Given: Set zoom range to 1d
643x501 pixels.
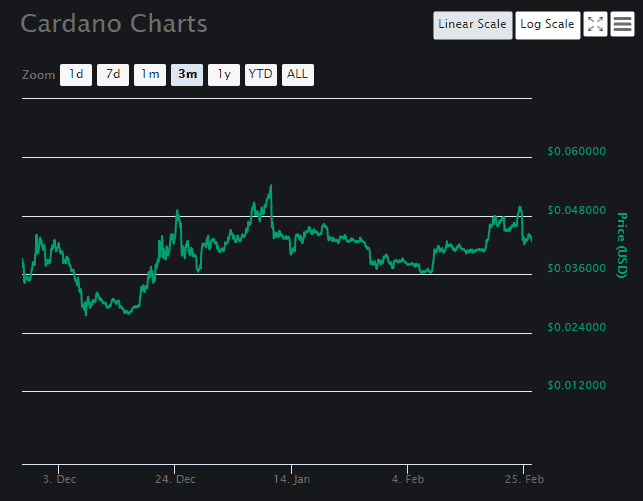Looking at the screenshot, I should (76, 75).
